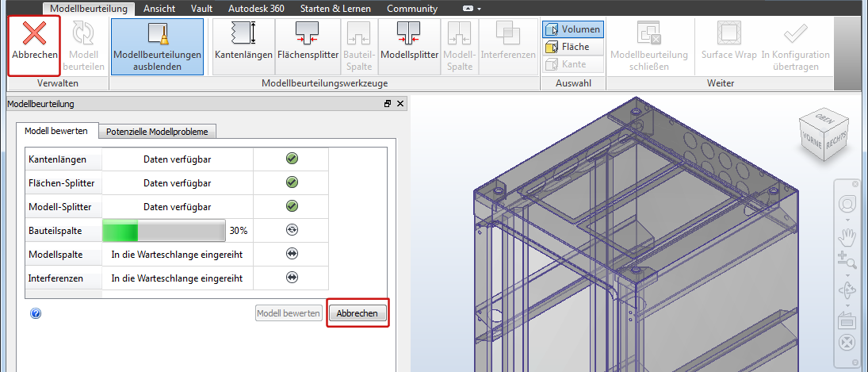Click '30%' progress value
The height and width of the screenshot is (372, 868).
(238, 231)
